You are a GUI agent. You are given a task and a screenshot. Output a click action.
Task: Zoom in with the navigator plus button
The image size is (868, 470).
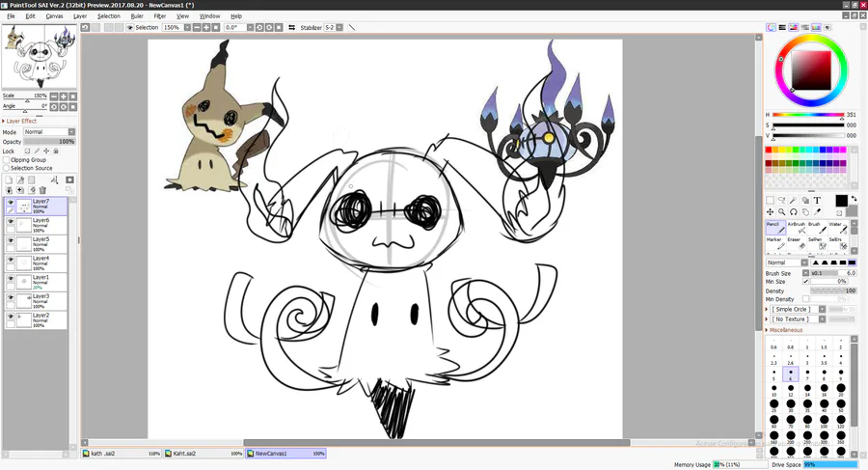(x=63, y=96)
